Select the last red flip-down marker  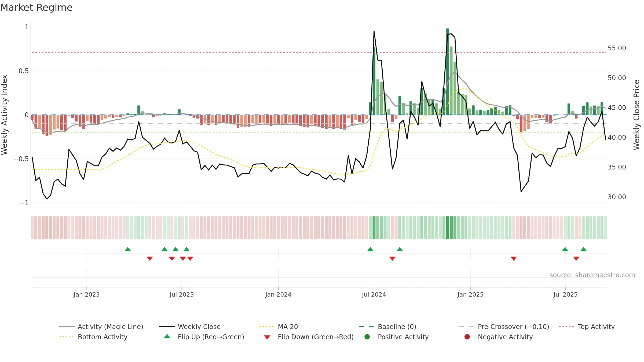(x=576, y=258)
